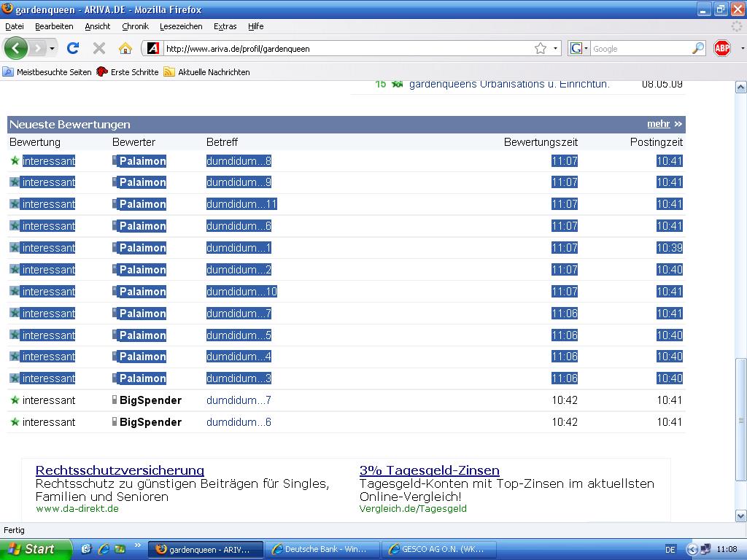Click the Adblock Plus ABP icon
Screen dimensions: 747x560
(722, 48)
